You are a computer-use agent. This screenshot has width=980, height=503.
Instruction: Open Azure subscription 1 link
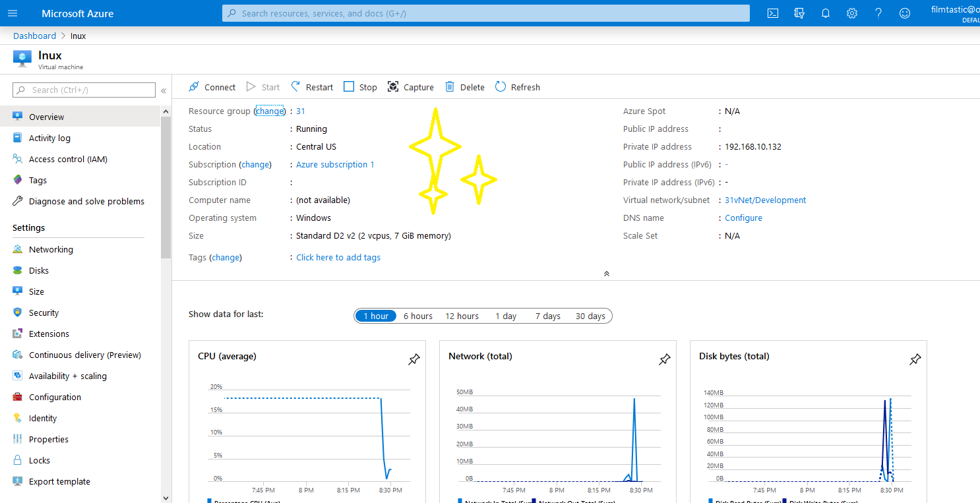[x=335, y=164]
